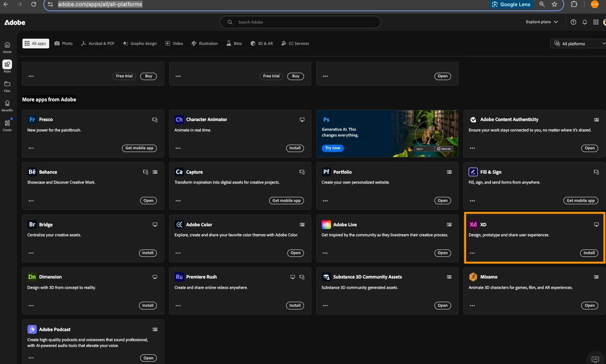
Task: Click Get mobile app for Fresco
Action: tap(139, 148)
